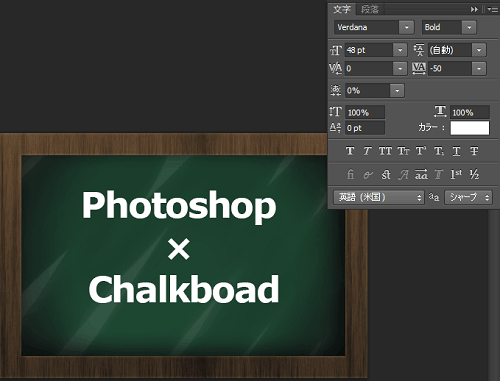This screenshot has height=381, width=500.
Task: Open the Bold font style dropdown
Action: click(x=469, y=27)
